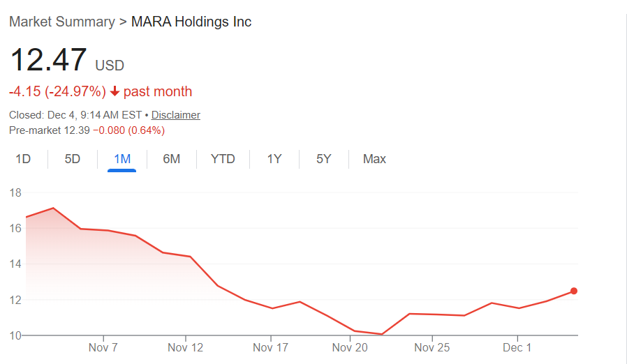Click the active 1M tab
627x364 pixels.
pyautogui.click(x=122, y=159)
